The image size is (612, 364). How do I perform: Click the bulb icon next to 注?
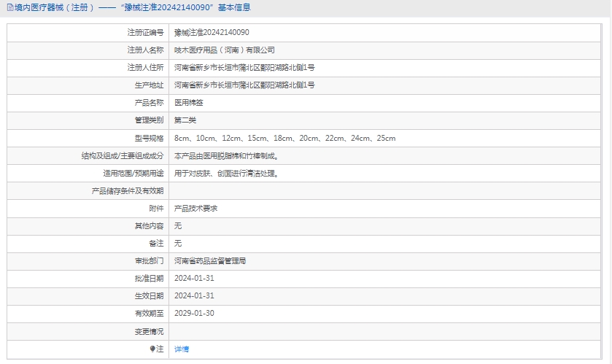coord(152,349)
